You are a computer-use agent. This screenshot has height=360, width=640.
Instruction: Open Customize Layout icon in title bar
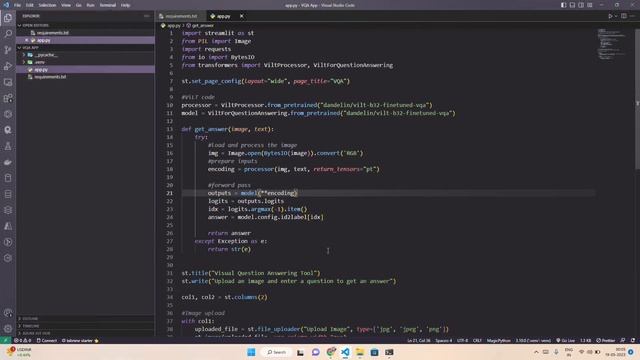[x=590, y=5]
